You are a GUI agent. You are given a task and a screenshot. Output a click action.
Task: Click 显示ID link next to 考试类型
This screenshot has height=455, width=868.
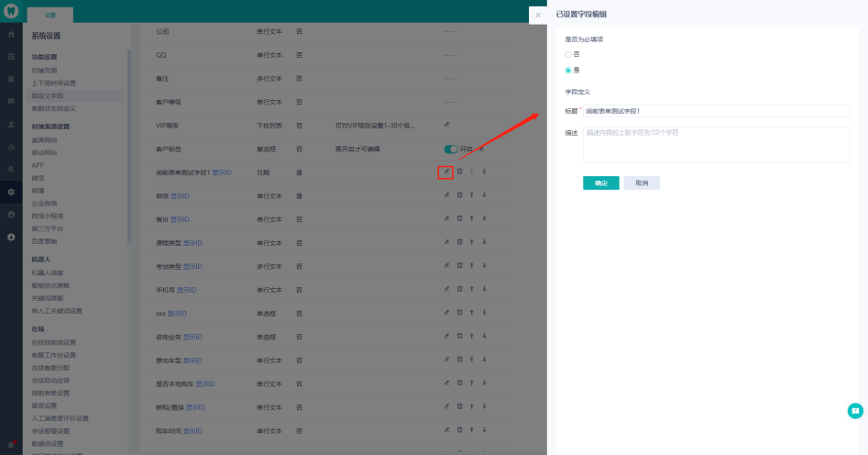[x=192, y=267]
